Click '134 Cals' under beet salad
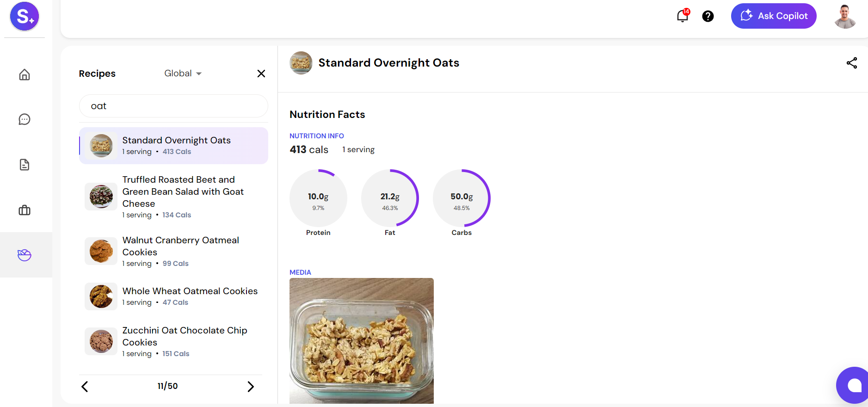This screenshot has height=407, width=868. (177, 215)
